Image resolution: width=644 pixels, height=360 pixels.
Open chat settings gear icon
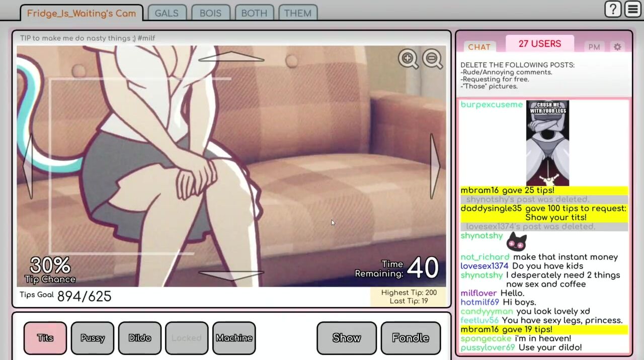click(617, 47)
